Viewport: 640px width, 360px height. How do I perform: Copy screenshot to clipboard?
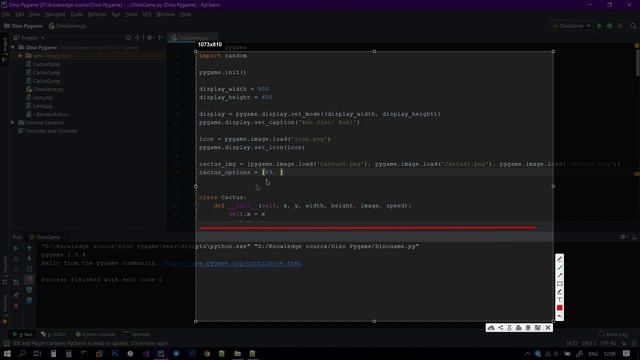click(528, 328)
